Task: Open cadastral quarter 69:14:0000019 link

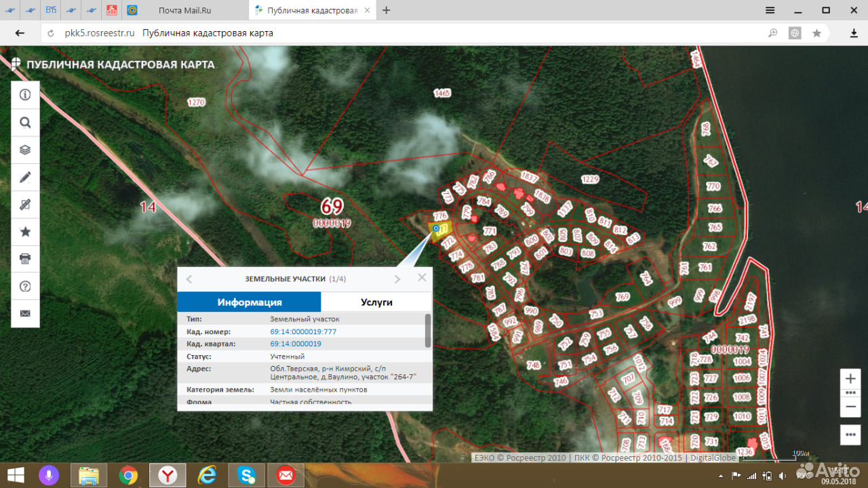Action: pyautogui.click(x=296, y=344)
